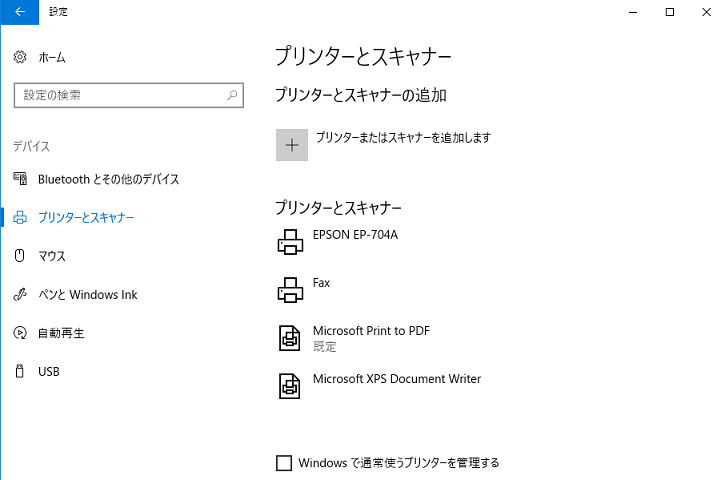Click the mouse icon in sidebar

pyautogui.click(x=20, y=256)
